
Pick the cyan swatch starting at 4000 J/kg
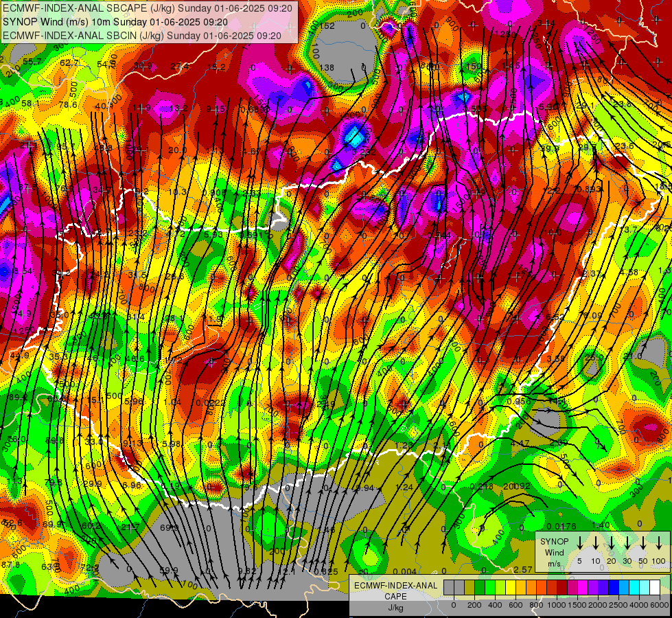point(634,587)
